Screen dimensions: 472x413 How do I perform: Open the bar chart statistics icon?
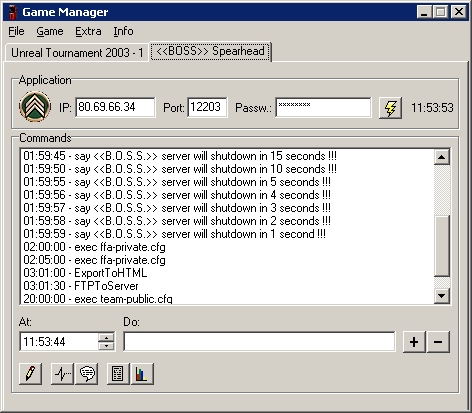coord(142,374)
